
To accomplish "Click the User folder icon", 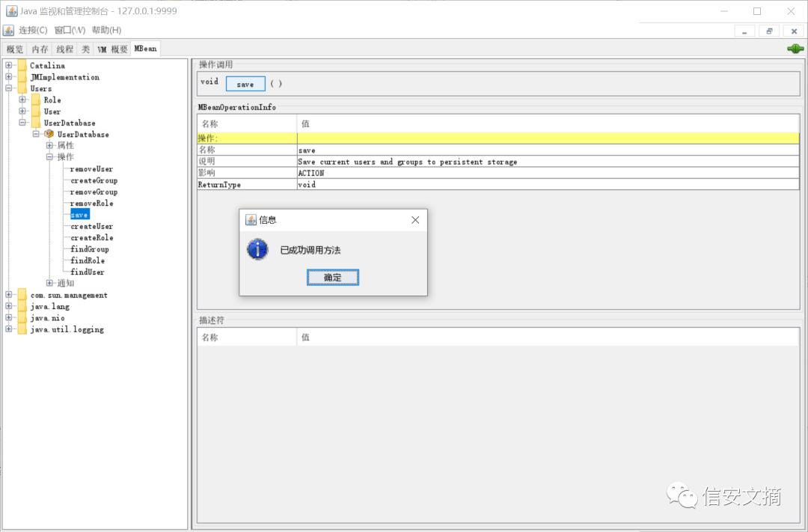I will pos(36,111).
